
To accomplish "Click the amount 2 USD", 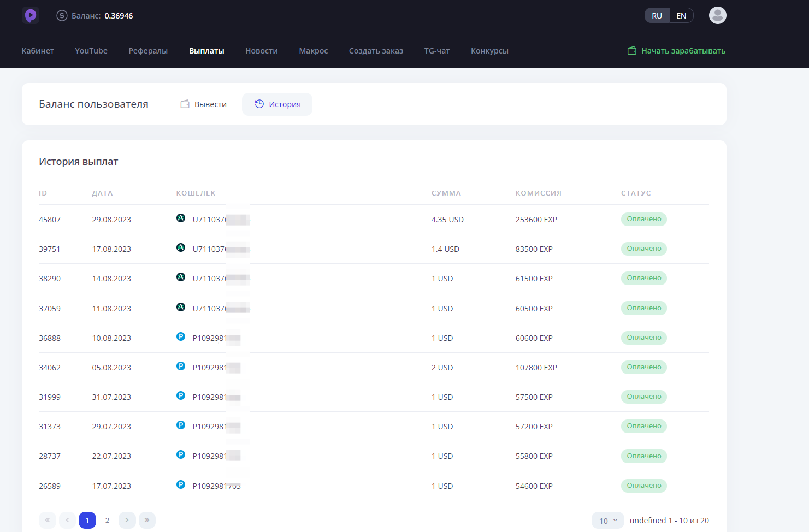I will pyautogui.click(x=442, y=368).
